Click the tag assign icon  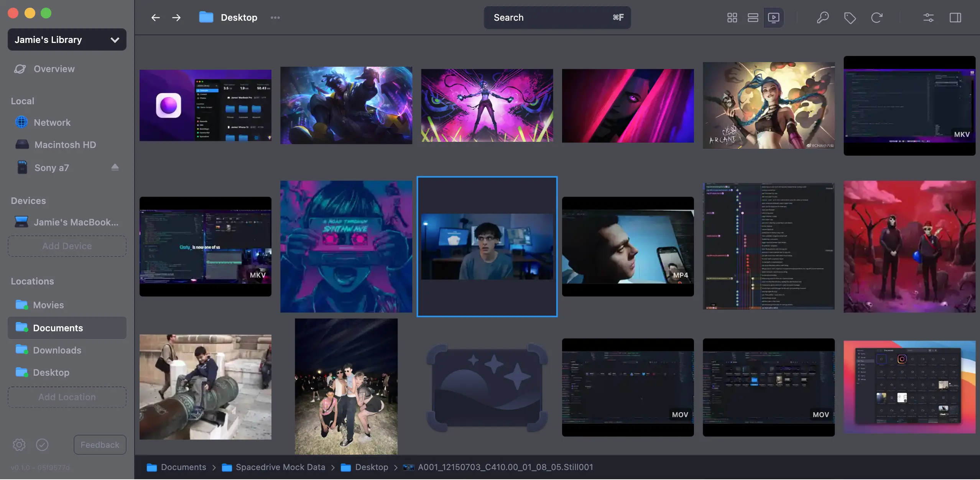coord(850,18)
